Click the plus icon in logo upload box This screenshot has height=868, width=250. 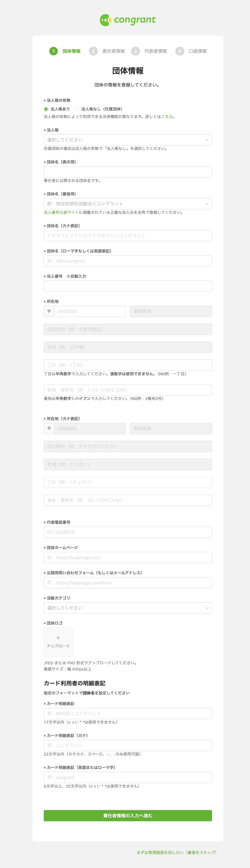click(58, 637)
